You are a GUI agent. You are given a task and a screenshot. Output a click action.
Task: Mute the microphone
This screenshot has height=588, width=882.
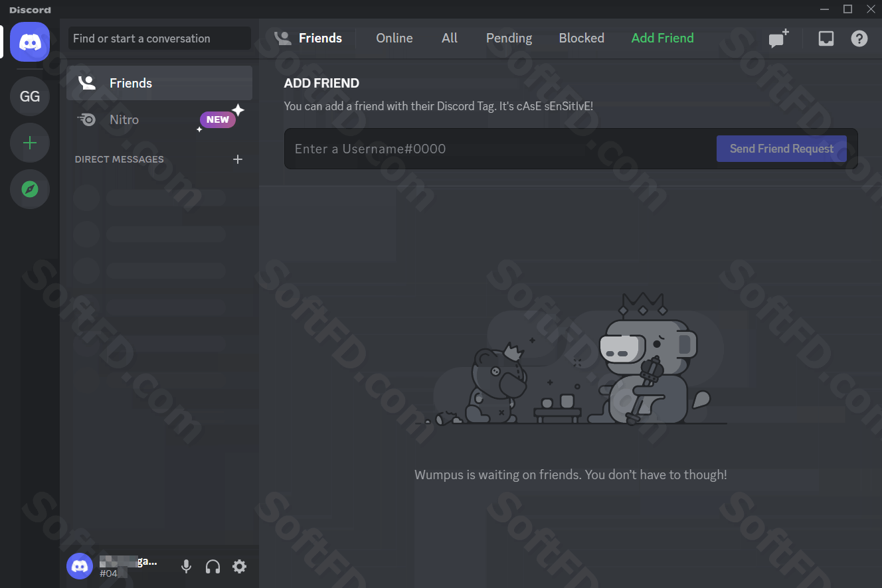pos(187,566)
